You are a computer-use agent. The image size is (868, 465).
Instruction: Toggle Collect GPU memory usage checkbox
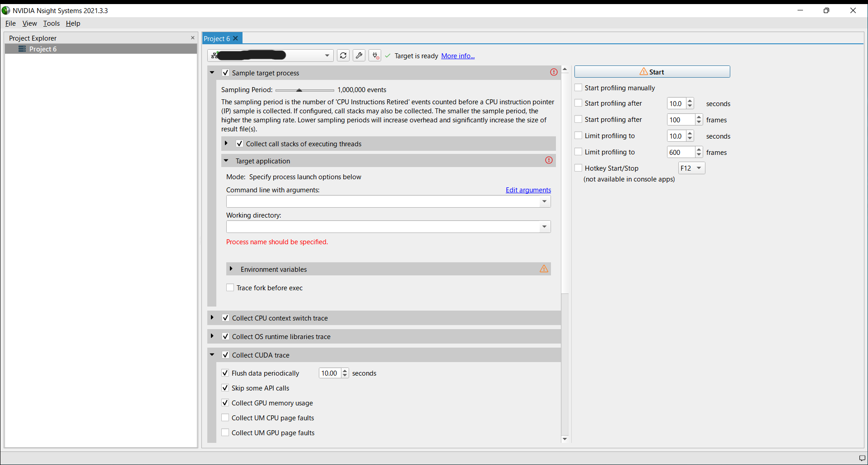pyautogui.click(x=225, y=403)
